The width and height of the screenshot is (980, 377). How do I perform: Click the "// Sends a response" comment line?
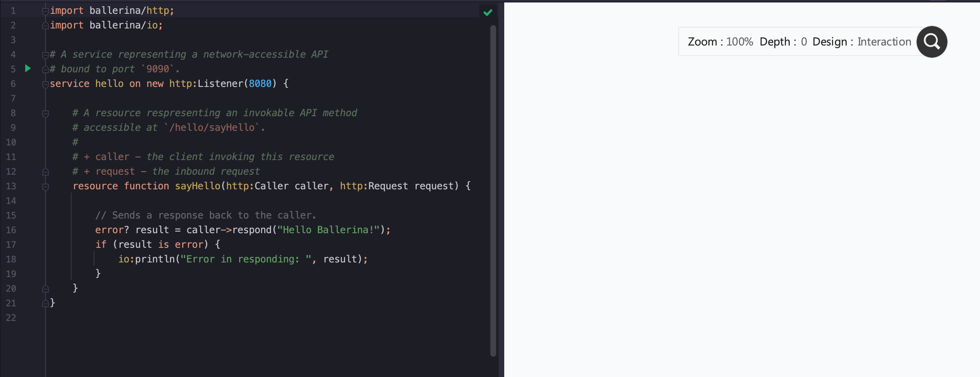coord(205,215)
